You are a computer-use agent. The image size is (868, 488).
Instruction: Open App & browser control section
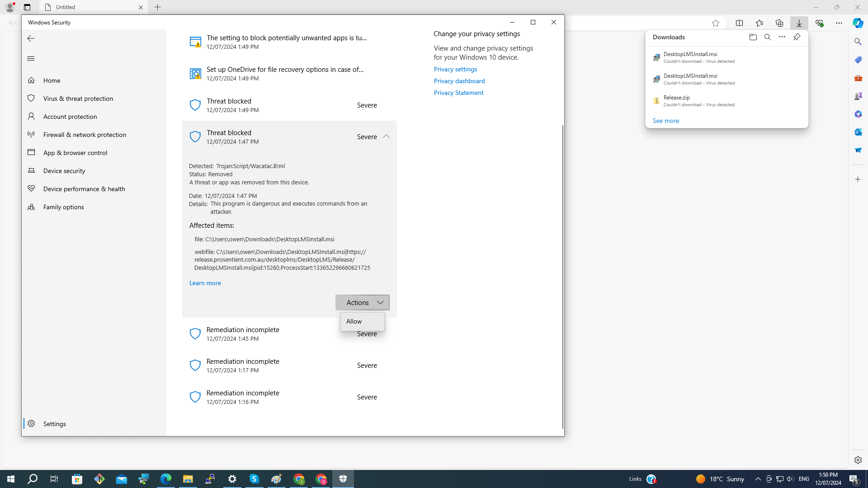[x=94, y=153]
